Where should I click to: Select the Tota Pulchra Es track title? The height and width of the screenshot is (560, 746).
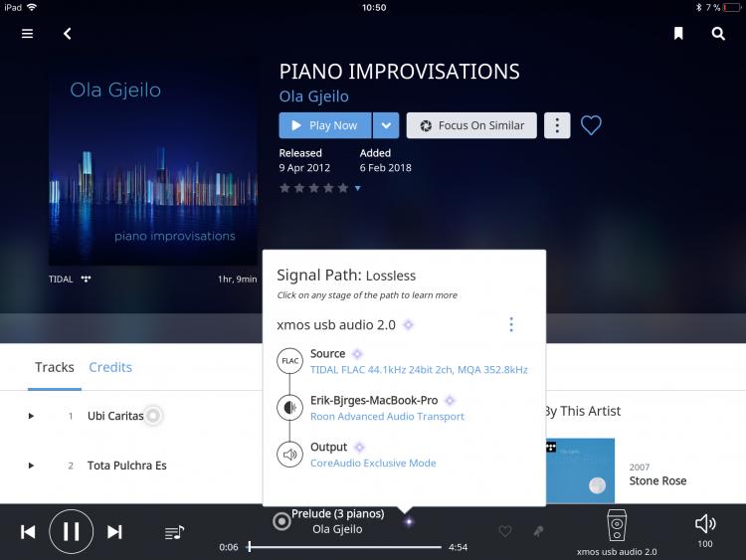[x=127, y=466]
